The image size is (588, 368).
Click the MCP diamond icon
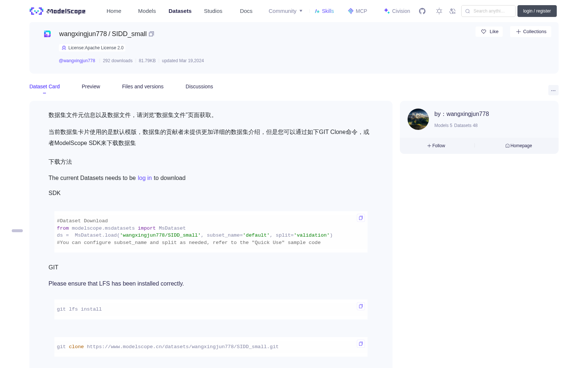click(x=351, y=11)
